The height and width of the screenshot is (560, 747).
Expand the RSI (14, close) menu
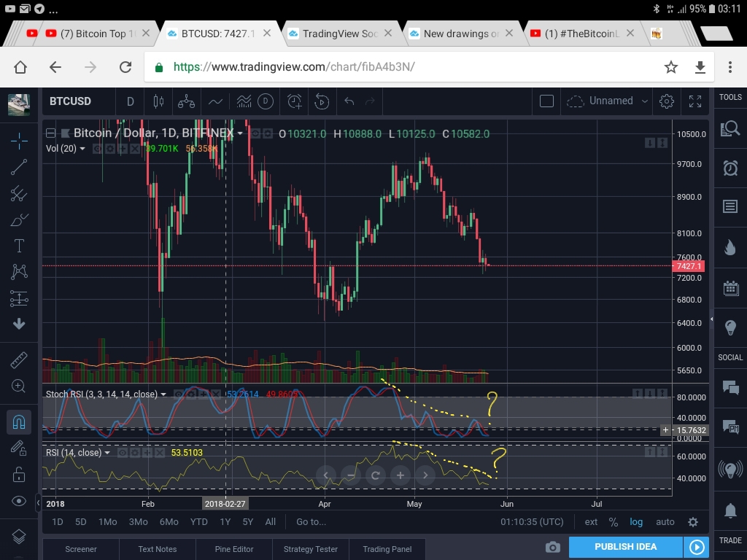tap(107, 452)
